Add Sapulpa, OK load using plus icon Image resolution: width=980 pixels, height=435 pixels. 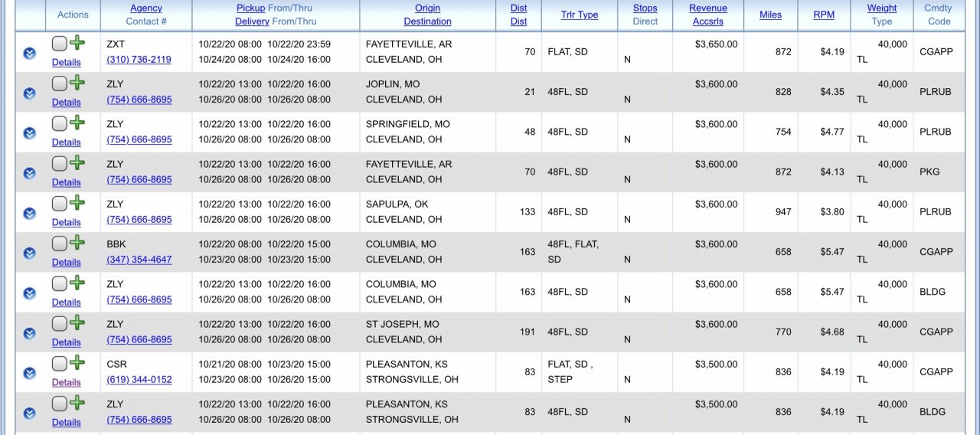(x=77, y=203)
